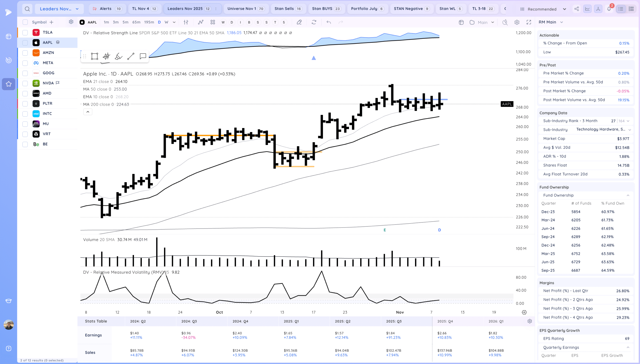Click the search magnifier icon
This screenshot has height=364, width=640.
coord(27,9)
